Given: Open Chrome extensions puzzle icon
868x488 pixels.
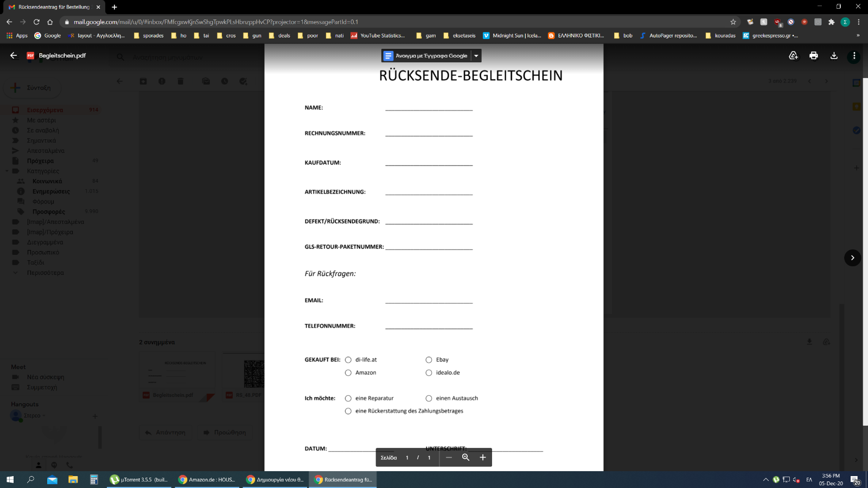Looking at the screenshot, I should [x=831, y=22].
